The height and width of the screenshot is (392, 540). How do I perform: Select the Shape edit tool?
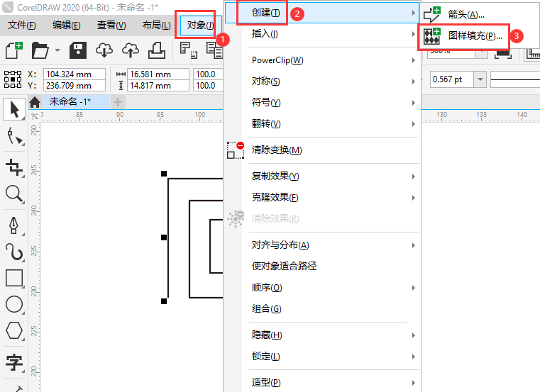(13, 136)
